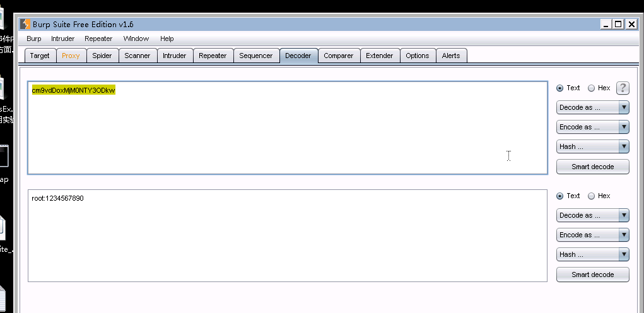The height and width of the screenshot is (313, 644).
Task: Switch to the Repeater tab
Action: click(x=213, y=56)
